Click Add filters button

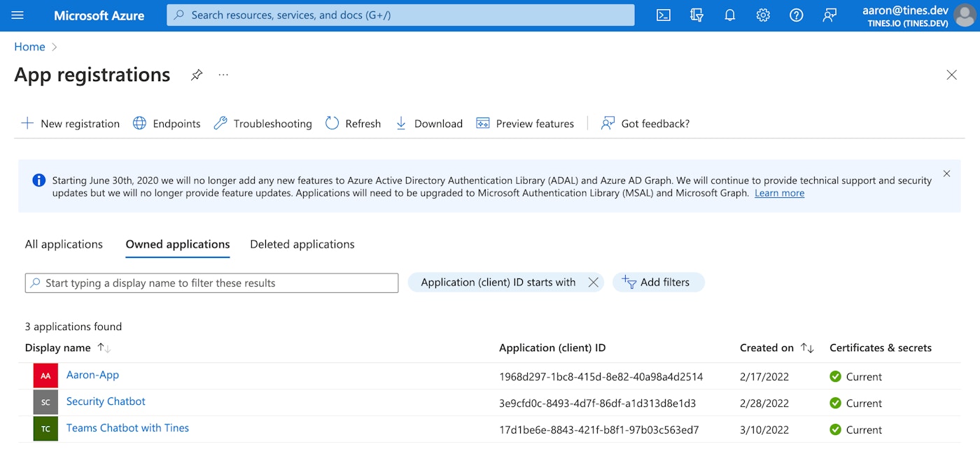(x=658, y=283)
